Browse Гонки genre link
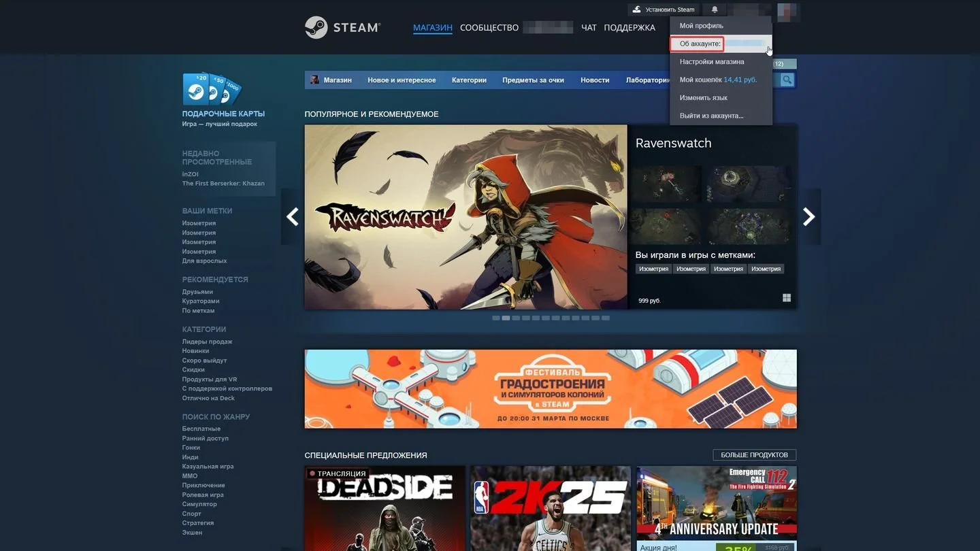Viewport: 980px width, 551px height. click(191, 448)
